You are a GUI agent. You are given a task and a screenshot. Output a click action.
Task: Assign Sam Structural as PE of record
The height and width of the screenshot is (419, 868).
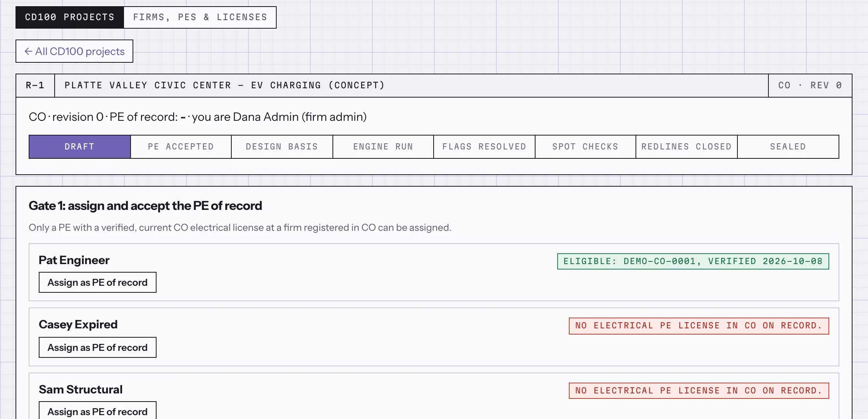tap(98, 410)
